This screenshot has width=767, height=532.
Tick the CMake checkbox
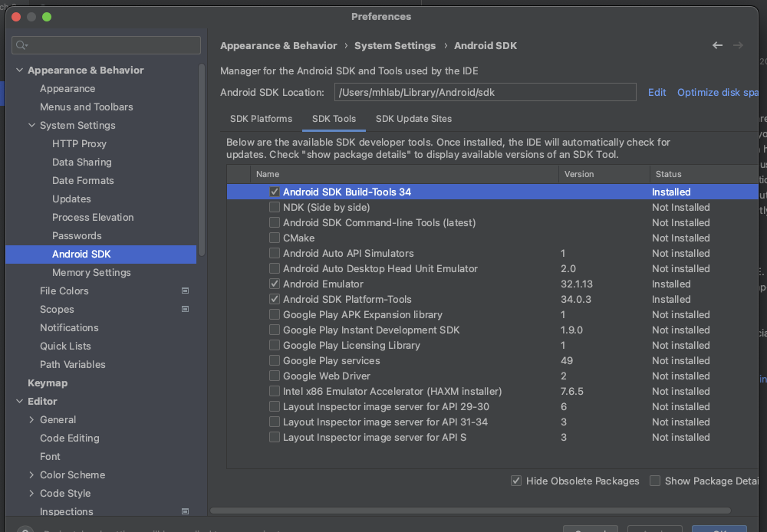pyautogui.click(x=275, y=238)
